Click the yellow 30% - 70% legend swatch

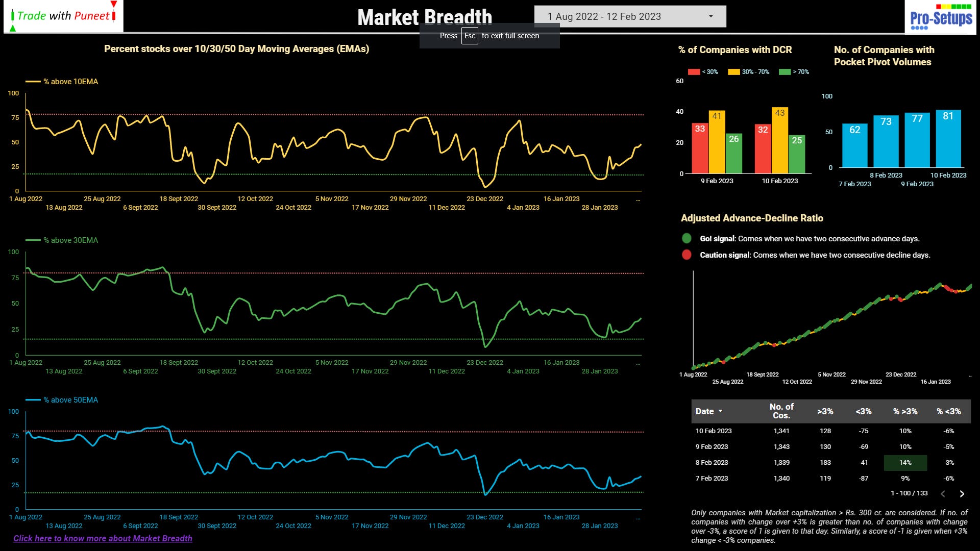tap(733, 72)
